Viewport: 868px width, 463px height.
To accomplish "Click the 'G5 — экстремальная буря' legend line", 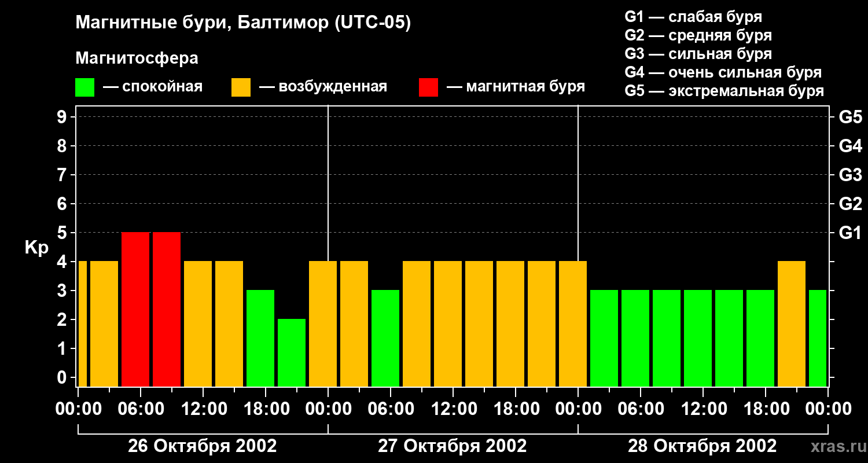I will pos(724,91).
